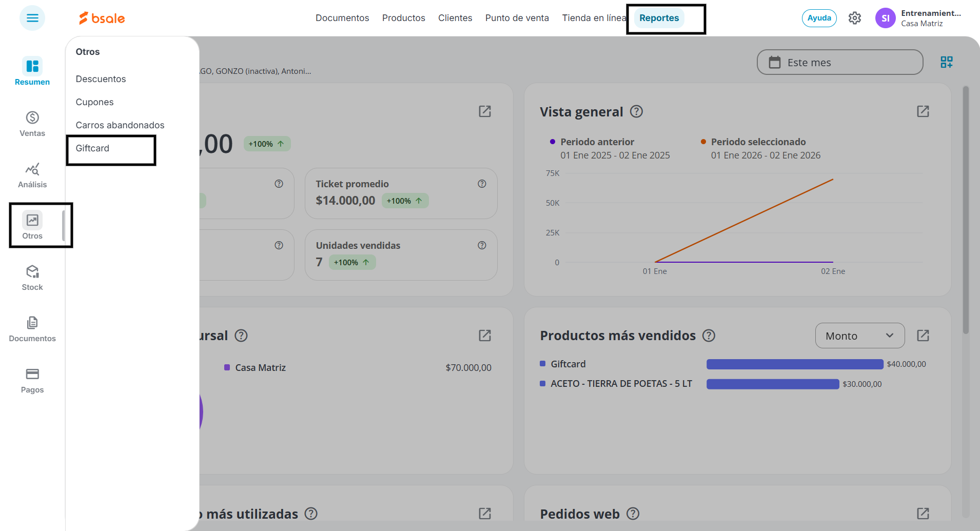Click the Entrenamient... Casa Matriz account name
980x531 pixels.
tap(931, 18)
